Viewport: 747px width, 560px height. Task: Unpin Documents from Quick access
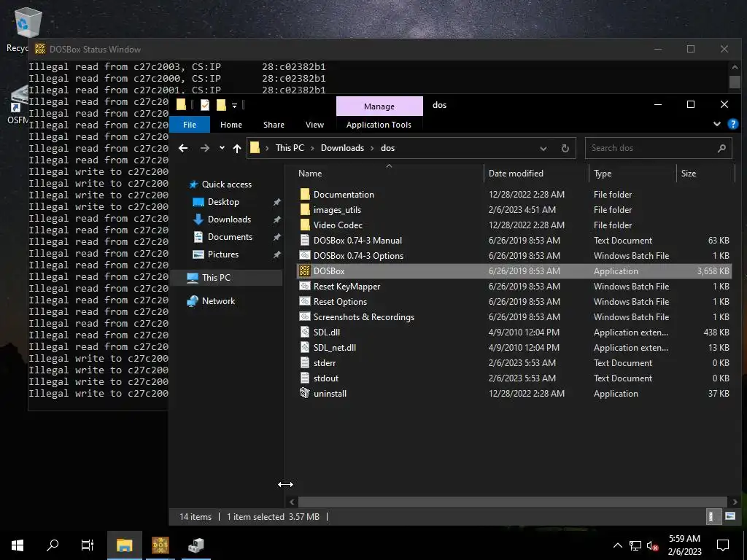[276, 237]
